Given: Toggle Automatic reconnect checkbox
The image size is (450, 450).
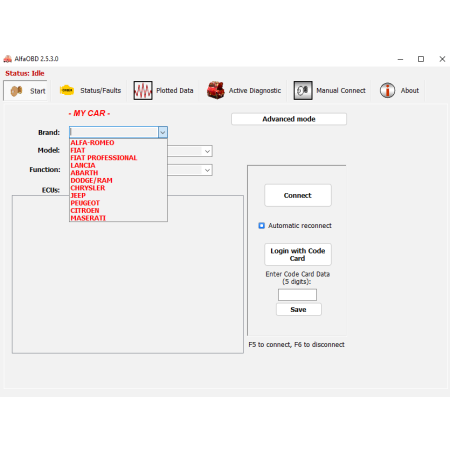Looking at the screenshot, I should tap(262, 226).
